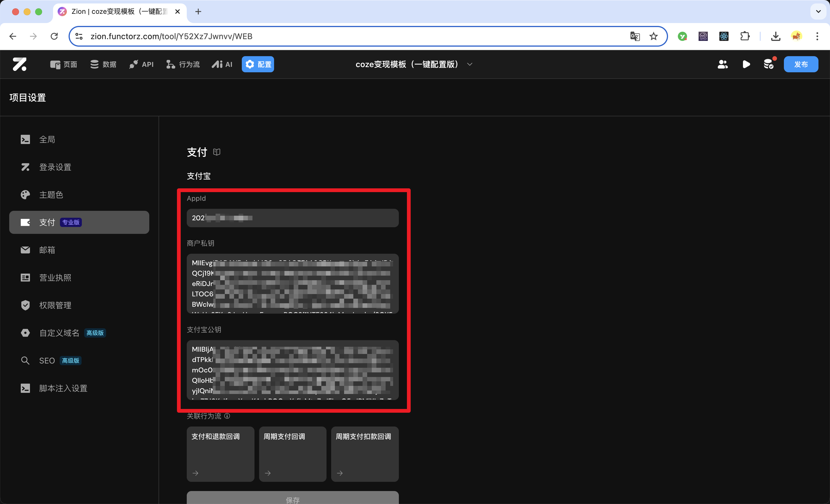Click into the 商户私钥 text area

[x=293, y=283]
